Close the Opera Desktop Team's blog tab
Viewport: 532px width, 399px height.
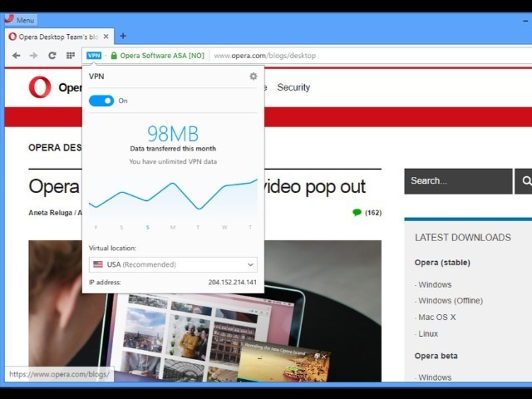pyautogui.click(x=106, y=37)
